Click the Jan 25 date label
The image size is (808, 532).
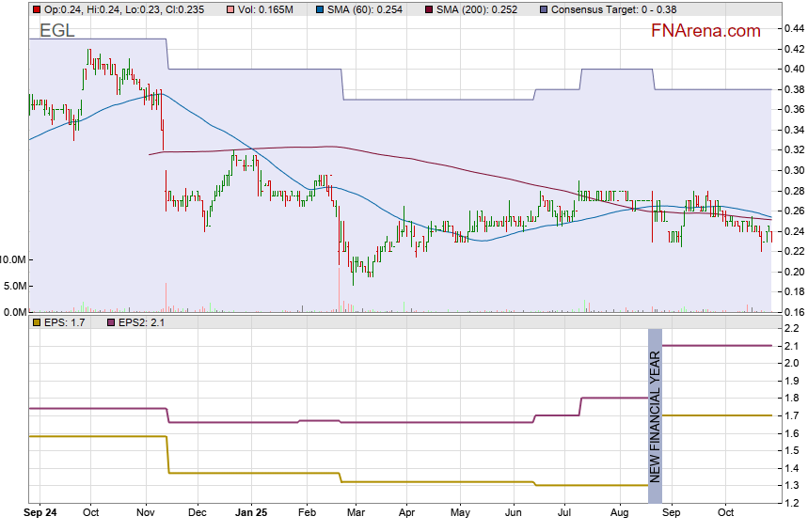point(251,514)
